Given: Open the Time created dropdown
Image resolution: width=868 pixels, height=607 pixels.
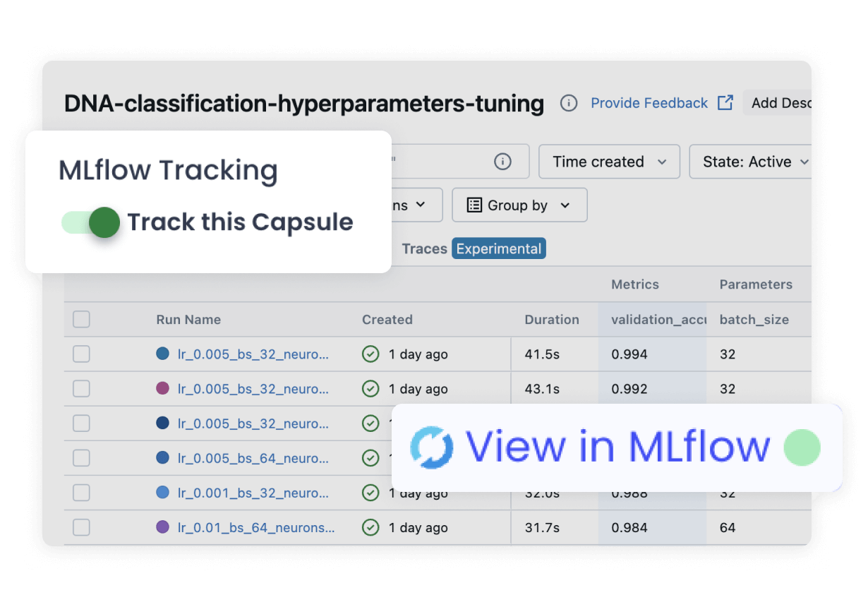Looking at the screenshot, I should pyautogui.click(x=608, y=162).
